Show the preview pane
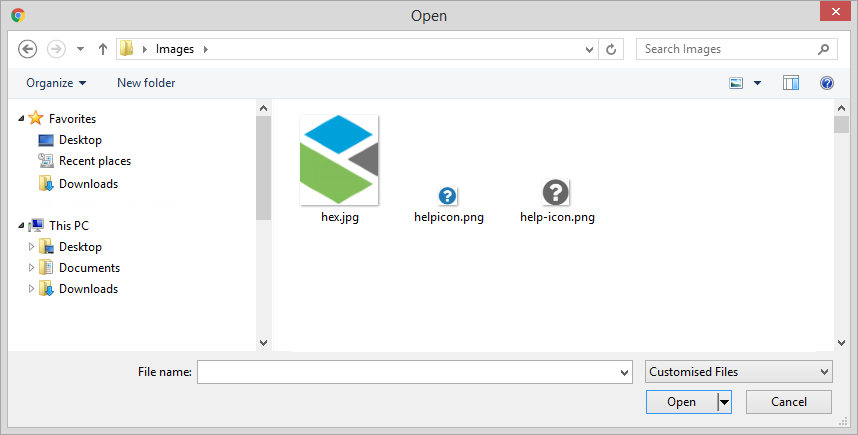The width and height of the screenshot is (858, 435). pos(791,83)
